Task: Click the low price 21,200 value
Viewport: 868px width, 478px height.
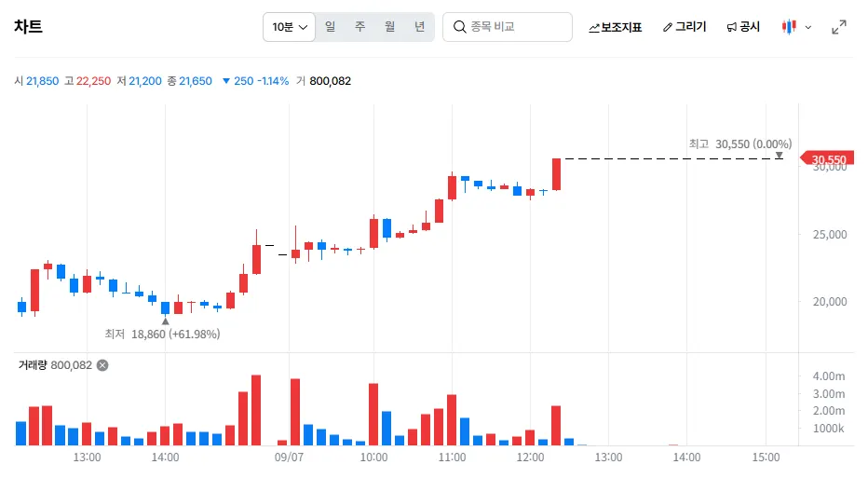Action: point(145,81)
